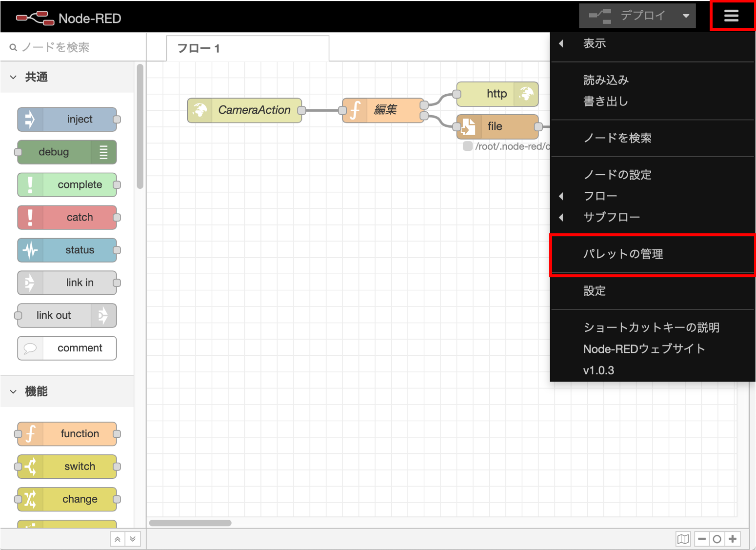Select the inject node in the palette
The image size is (756, 550).
click(x=67, y=119)
